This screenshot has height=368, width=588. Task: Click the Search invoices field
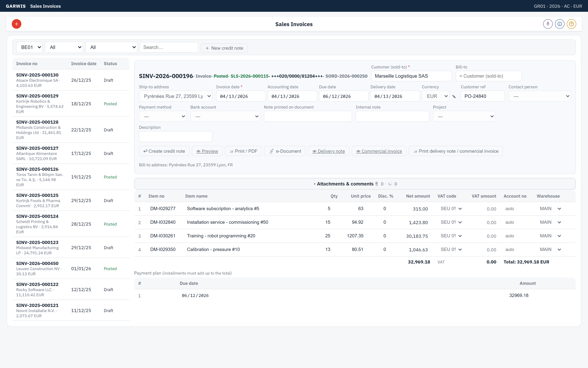169,47
